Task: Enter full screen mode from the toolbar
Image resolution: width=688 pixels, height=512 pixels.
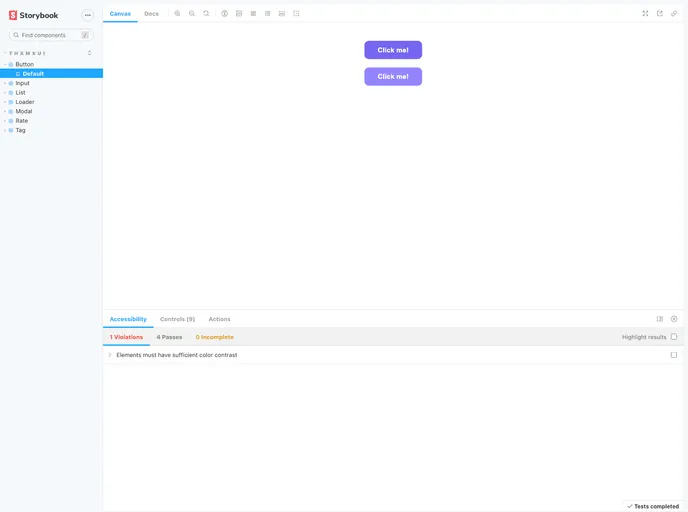Action: pyautogui.click(x=645, y=14)
